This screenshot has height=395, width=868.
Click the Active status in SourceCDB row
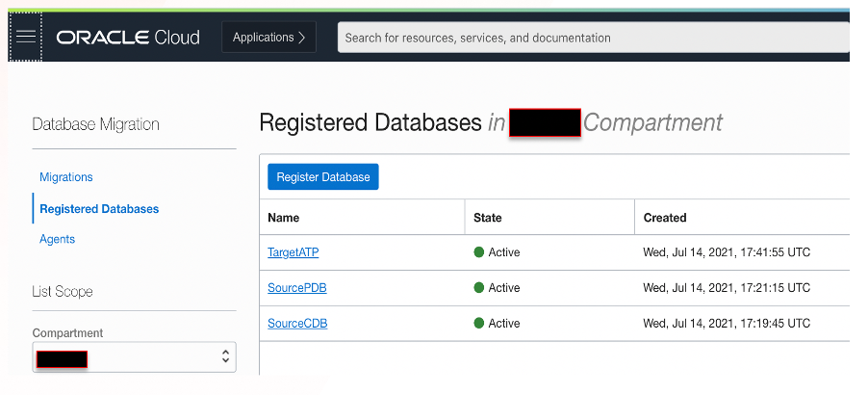504,323
